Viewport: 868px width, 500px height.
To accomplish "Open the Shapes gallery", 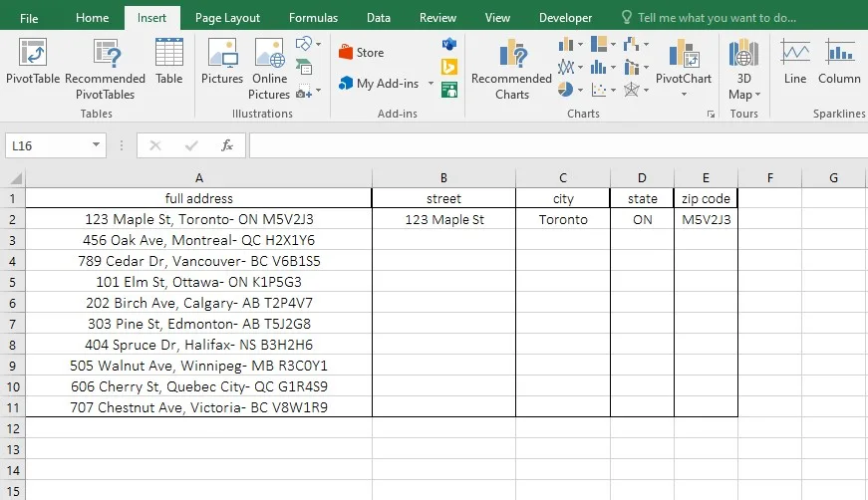I will [x=303, y=44].
